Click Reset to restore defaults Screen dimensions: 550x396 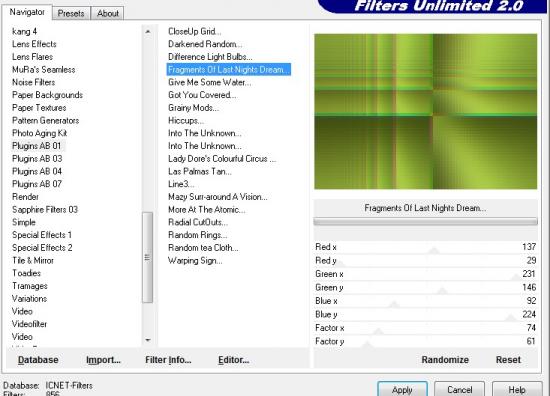point(508,360)
